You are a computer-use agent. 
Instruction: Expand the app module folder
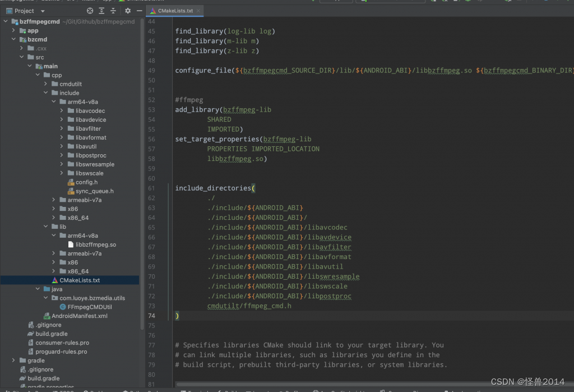click(13, 30)
